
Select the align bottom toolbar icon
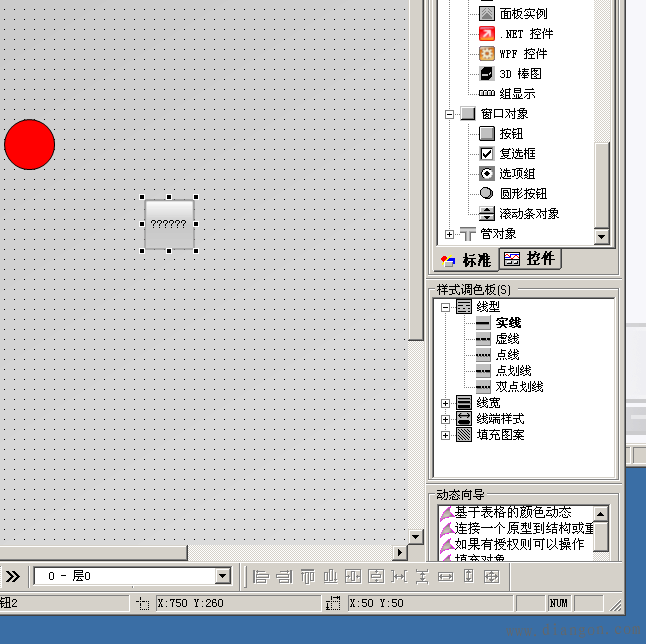pyautogui.click(x=330, y=576)
